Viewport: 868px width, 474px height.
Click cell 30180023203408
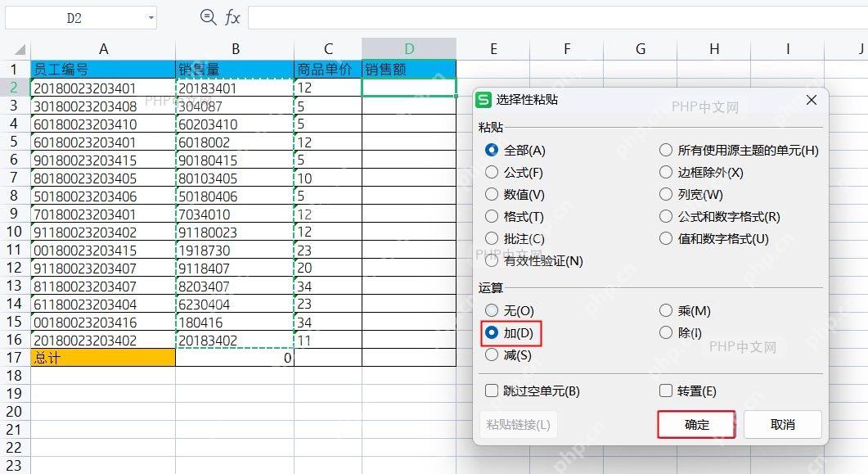coord(103,106)
